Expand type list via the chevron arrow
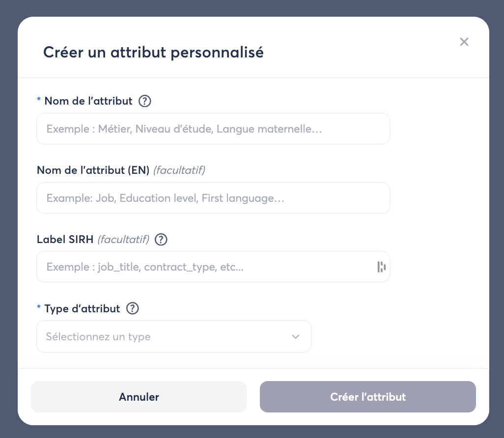Image resolution: width=504 pixels, height=438 pixels. (295, 337)
